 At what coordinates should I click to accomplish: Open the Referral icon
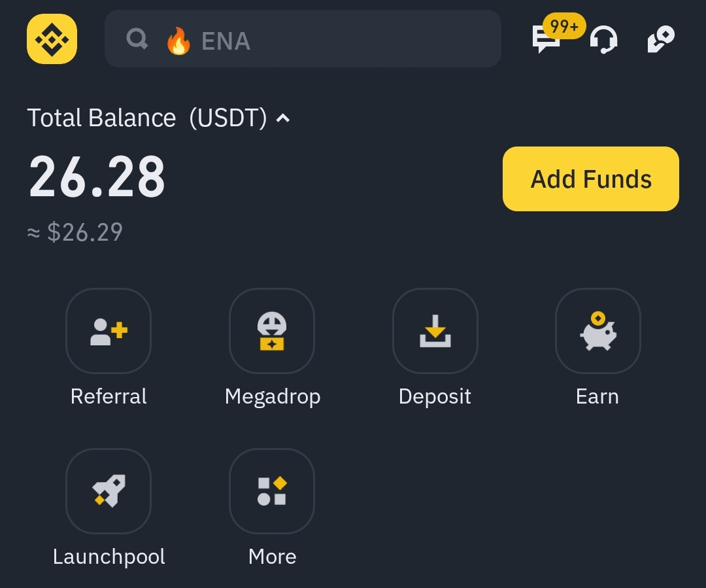(x=109, y=331)
